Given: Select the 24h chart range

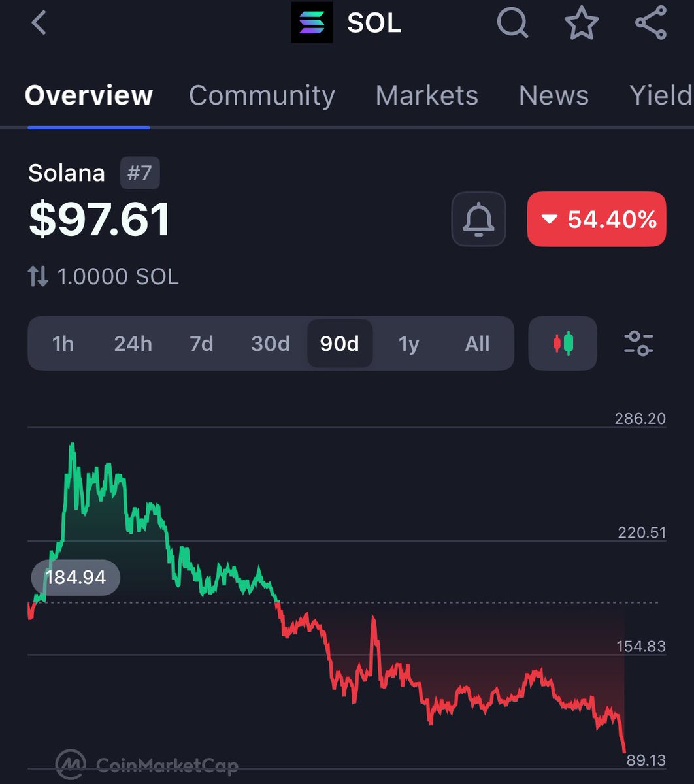Looking at the screenshot, I should pyautogui.click(x=133, y=344).
